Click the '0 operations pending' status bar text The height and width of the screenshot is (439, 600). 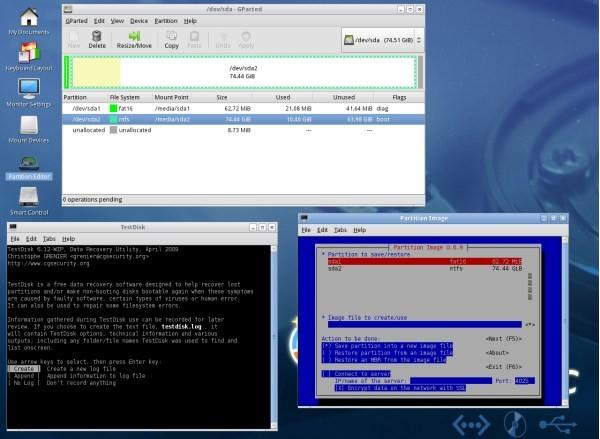tap(93, 199)
